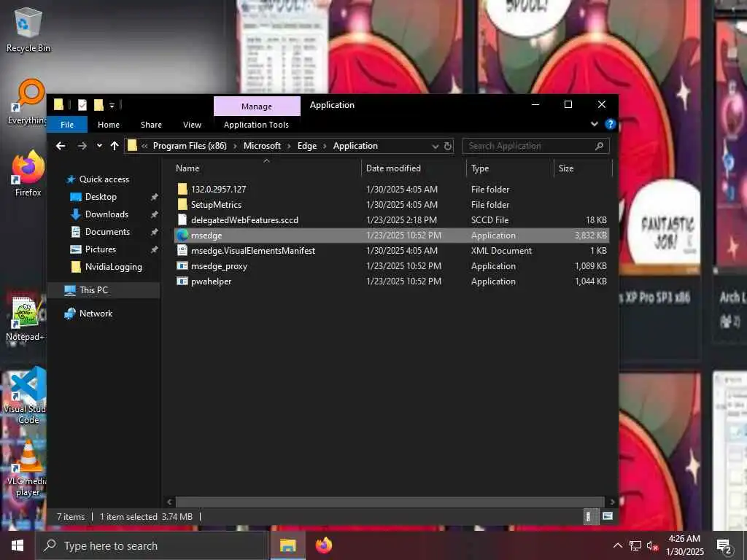Click the Forward navigation arrow

tap(82, 146)
